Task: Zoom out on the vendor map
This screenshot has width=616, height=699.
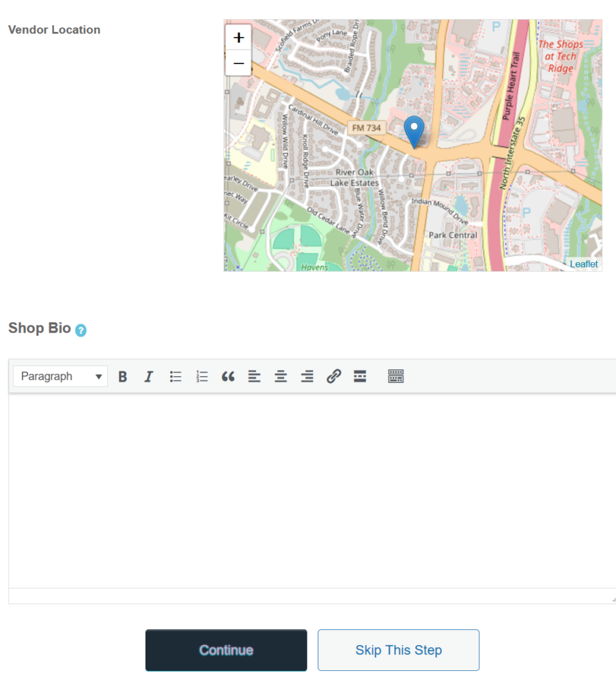Action: click(x=238, y=63)
